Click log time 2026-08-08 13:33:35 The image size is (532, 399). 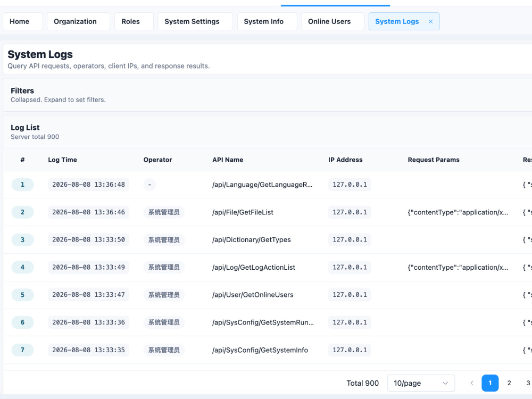(88, 350)
